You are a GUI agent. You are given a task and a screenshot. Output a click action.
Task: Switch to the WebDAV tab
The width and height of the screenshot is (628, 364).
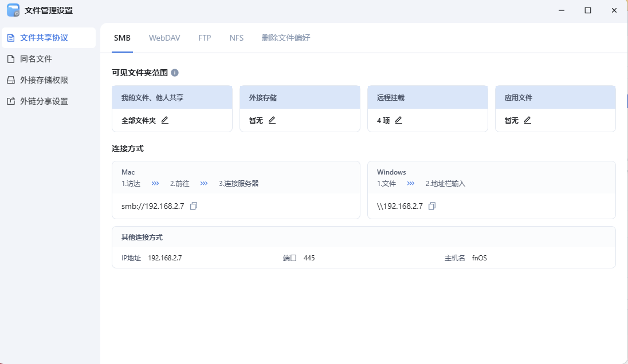coord(164,38)
